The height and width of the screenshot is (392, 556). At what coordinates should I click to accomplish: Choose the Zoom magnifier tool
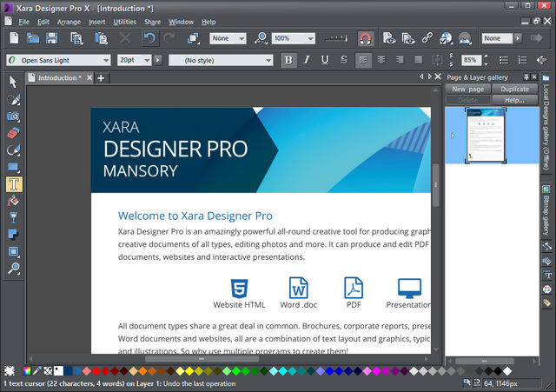[13, 269]
